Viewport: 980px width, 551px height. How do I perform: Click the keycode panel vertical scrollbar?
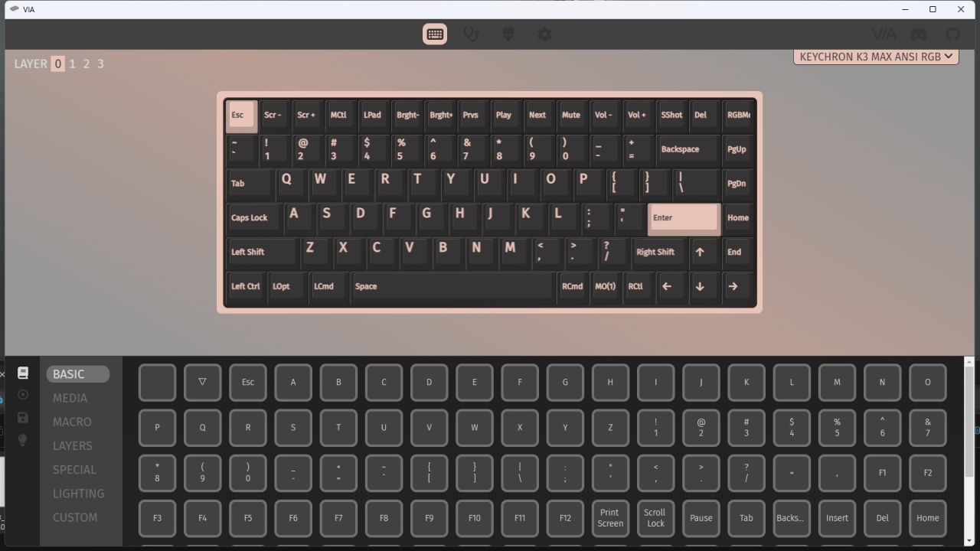(x=969, y=422)
